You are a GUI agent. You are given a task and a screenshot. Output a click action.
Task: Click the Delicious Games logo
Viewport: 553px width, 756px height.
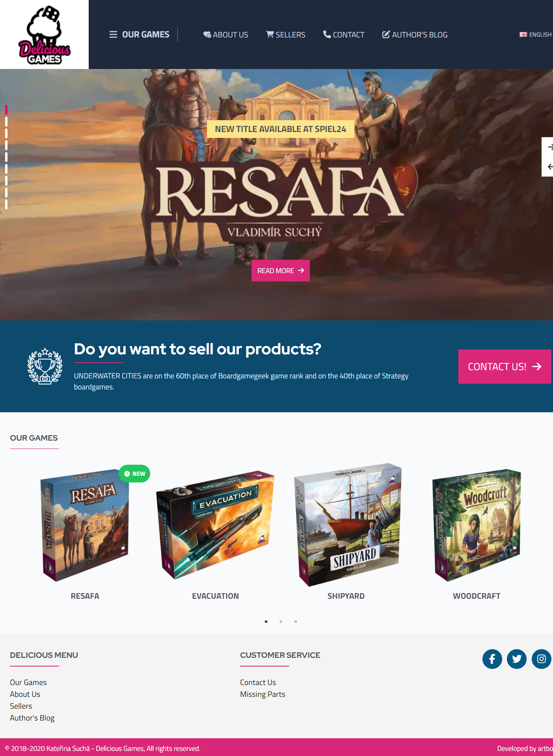(x=44, y=35)
